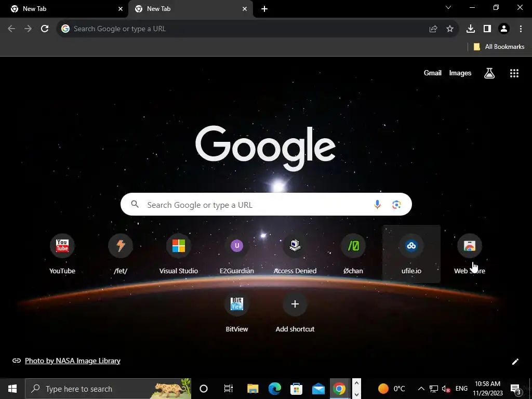Screen dimensions: 532x399
Task: Customize this page with pencil icon
Action: click(x=515, y=362)
